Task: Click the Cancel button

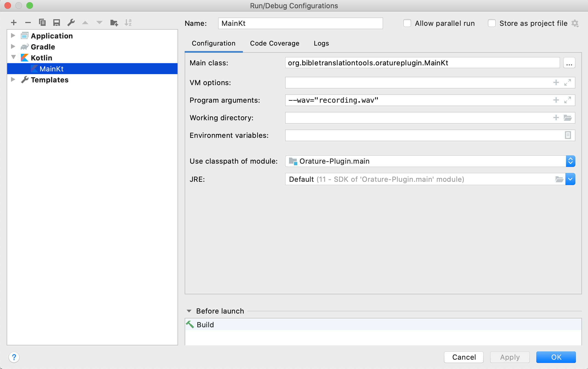Action: pos(464,357)
